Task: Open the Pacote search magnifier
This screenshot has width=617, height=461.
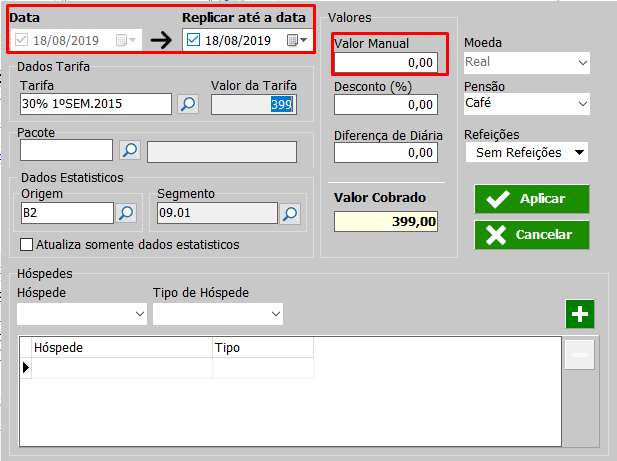Action: click(x=130, y=150)
